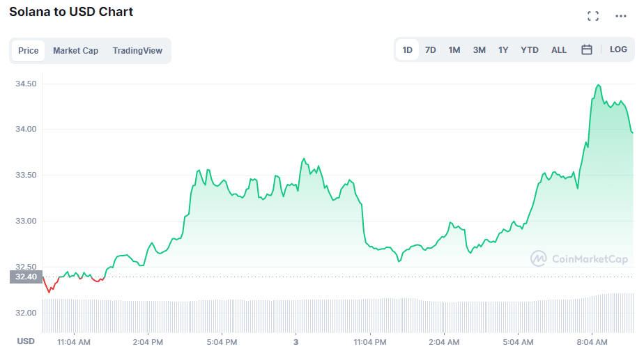Switch to the TradingView tab
Image resolution: width=644 pixels, height=349 pixels.
click(x=137, y=51)
